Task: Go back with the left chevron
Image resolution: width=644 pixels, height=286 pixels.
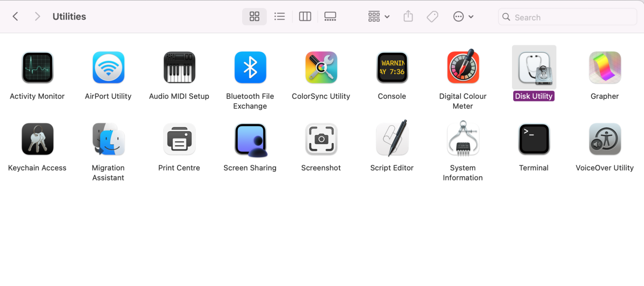Action: 15,16
